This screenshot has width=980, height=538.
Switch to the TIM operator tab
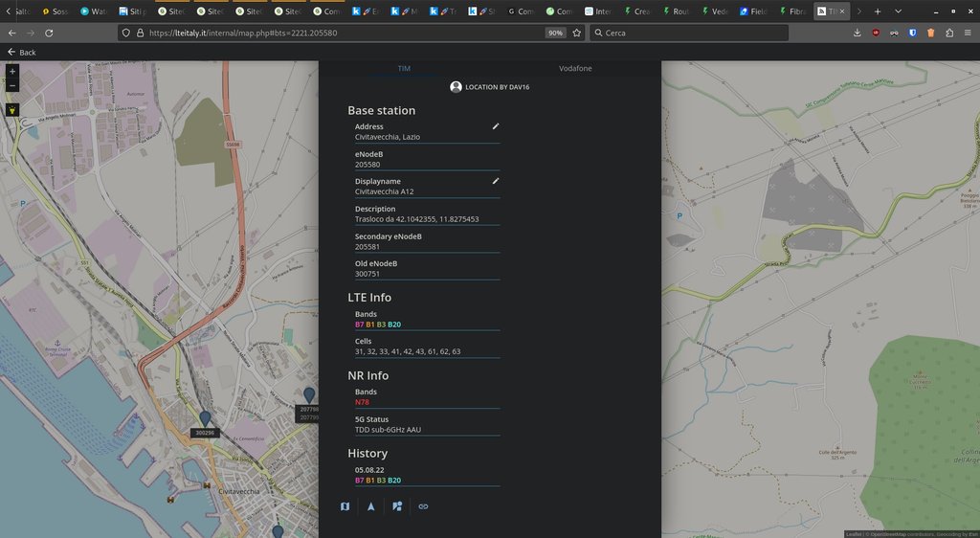tap(404, 69)
